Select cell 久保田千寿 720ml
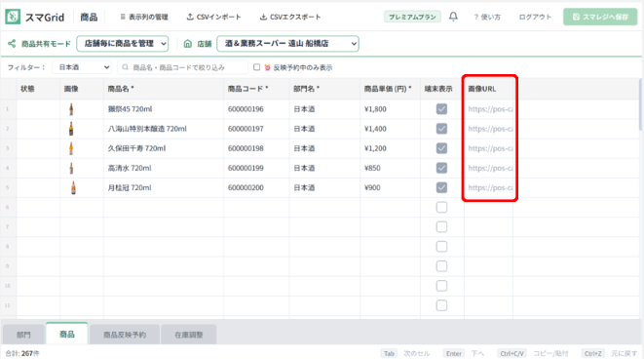Image resolution: width=644 pixels, height=359 pixels. click(164, 148)
